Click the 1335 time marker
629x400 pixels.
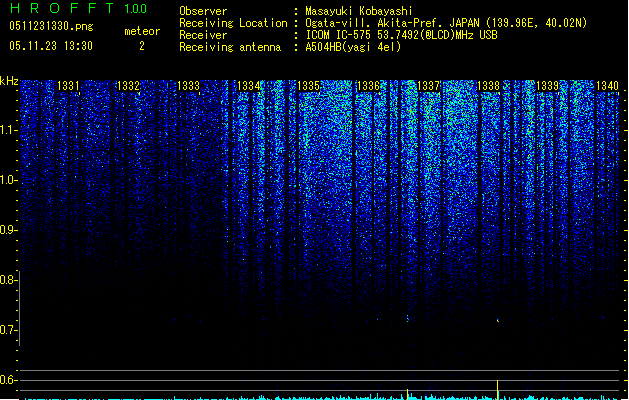coord(308,85)
